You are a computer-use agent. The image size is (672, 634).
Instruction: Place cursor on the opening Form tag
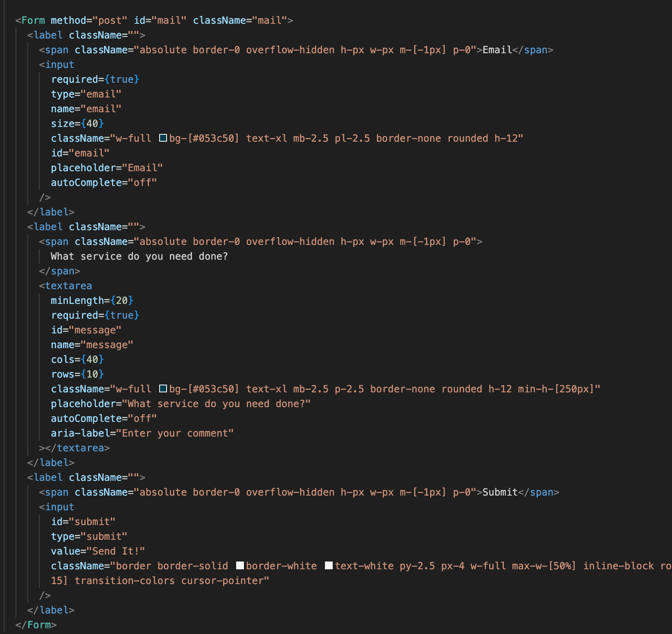(154, 20)
